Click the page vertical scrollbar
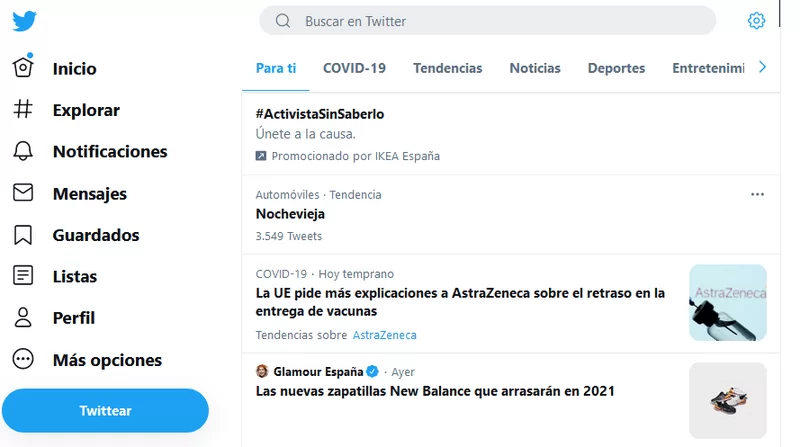This screenshot has height=447, width=800. [780, 14]
